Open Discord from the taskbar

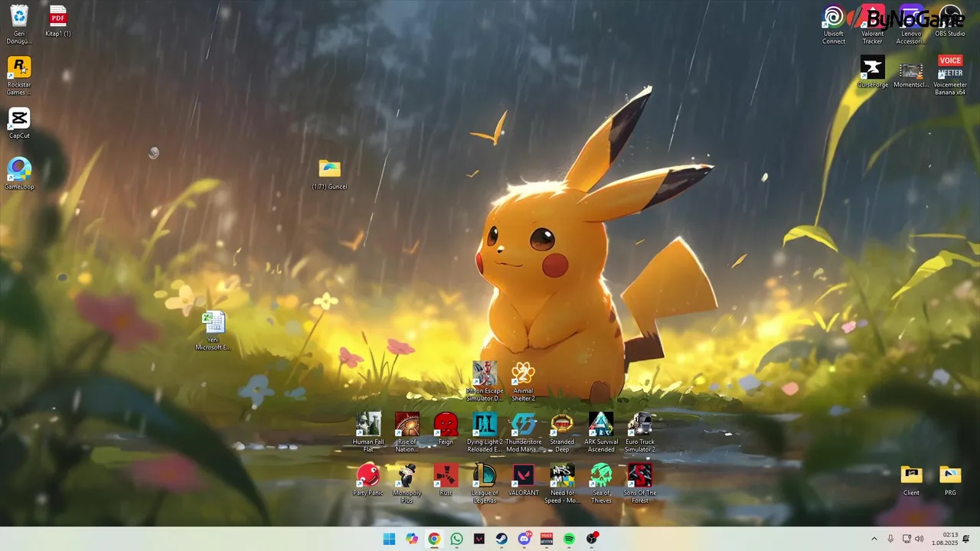pyautogui.click(x=524, y=539)
